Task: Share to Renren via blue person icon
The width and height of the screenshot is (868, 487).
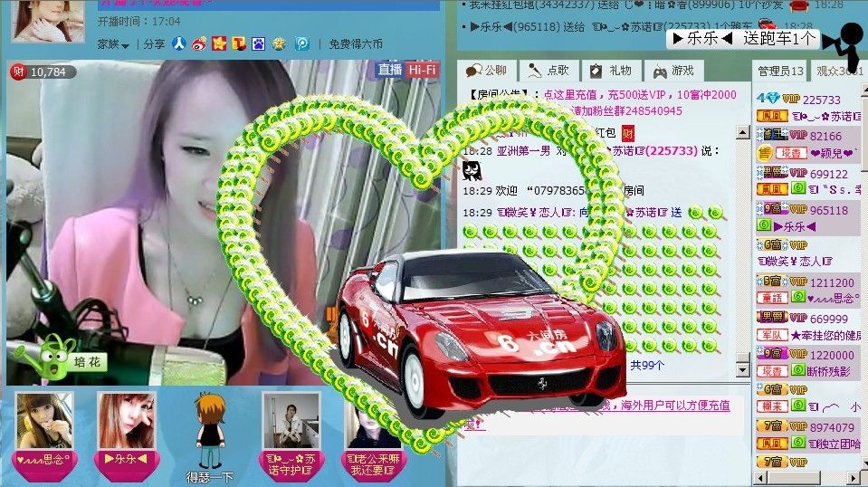Action: [x=179, y=43]
